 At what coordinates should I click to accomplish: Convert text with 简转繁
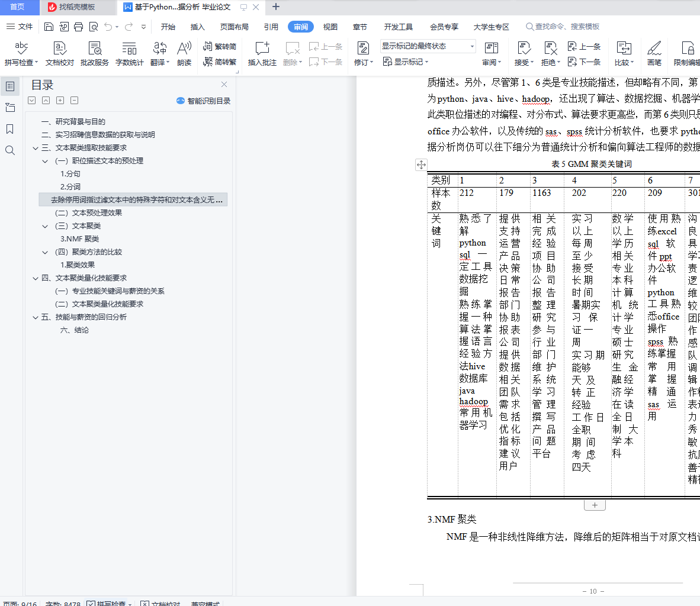(219, 62)
